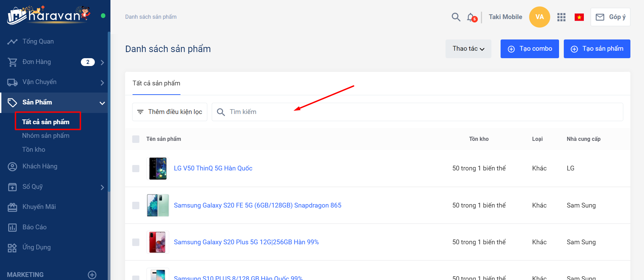Switch to the Tất cả sản phẩm tab
This screenshot has width=644, height=280.
coord(156,83)
